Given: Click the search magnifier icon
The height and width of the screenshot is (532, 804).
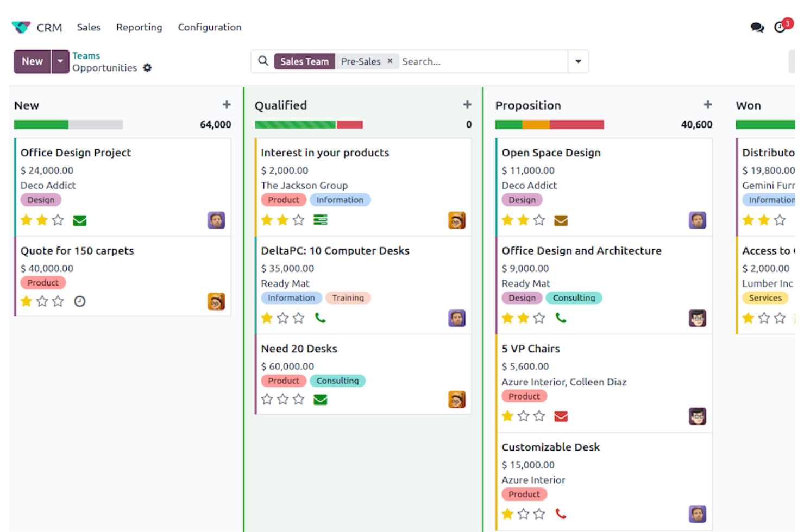Looking at the screenshot, I should tap(263, 61).
